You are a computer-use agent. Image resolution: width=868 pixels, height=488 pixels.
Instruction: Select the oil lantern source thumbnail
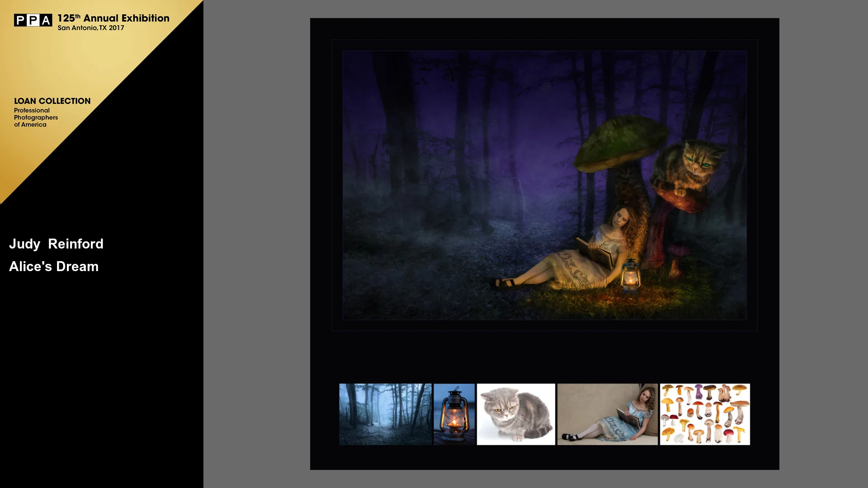[454, 414]
